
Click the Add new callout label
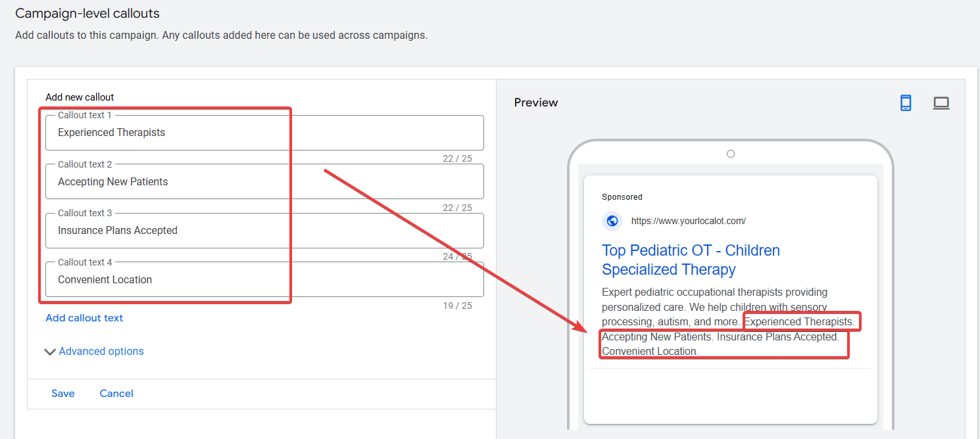click(80, 97)
